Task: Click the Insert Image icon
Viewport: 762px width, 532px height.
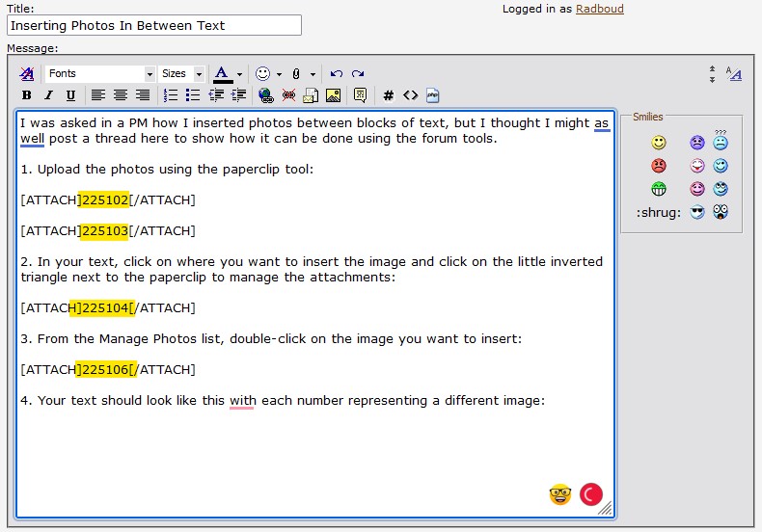Action: pos(333,95)
